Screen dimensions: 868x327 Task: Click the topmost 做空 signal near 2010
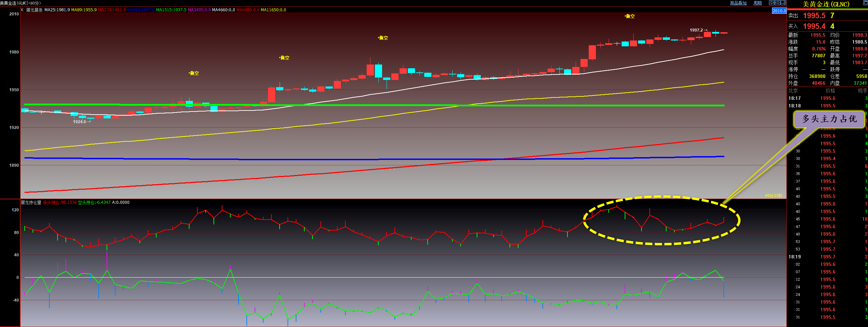click(x=630, y=16)
